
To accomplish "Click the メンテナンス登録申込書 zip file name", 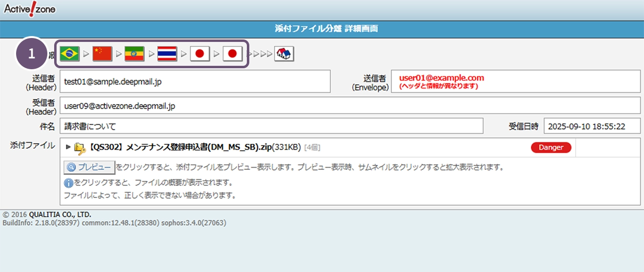I will pyautogui.click(x=181, y=147).
